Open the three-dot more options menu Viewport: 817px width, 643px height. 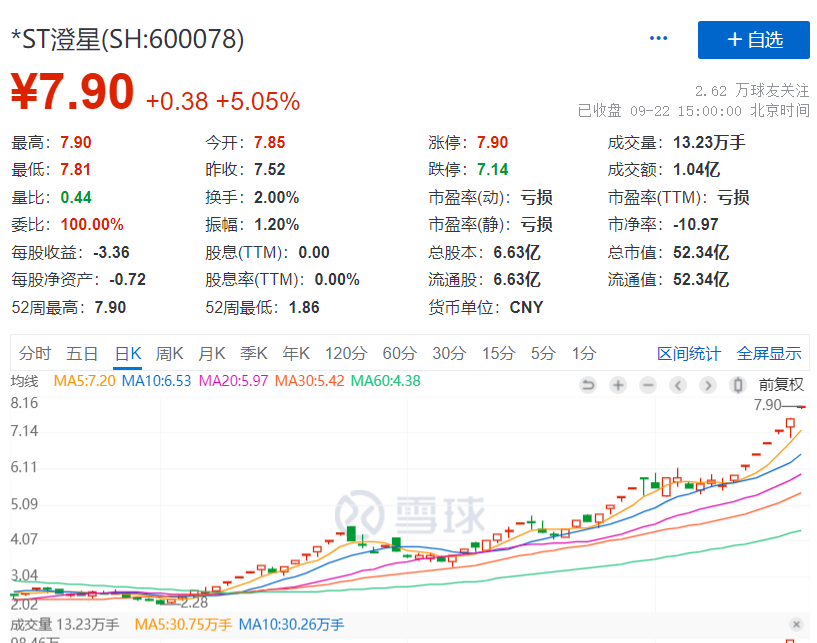pyautogui.click(x=658, y=38)
